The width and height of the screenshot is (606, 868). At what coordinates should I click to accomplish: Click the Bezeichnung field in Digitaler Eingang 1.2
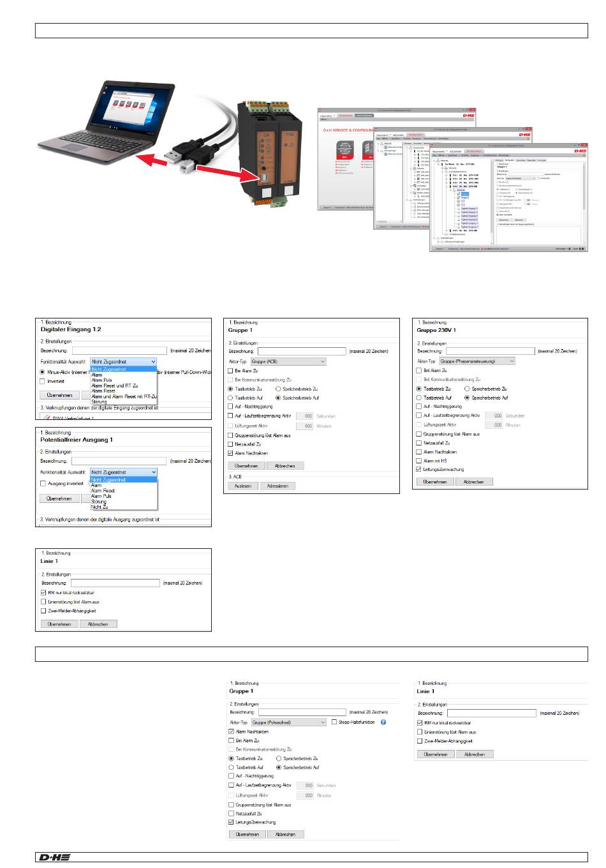pos(119,350)
